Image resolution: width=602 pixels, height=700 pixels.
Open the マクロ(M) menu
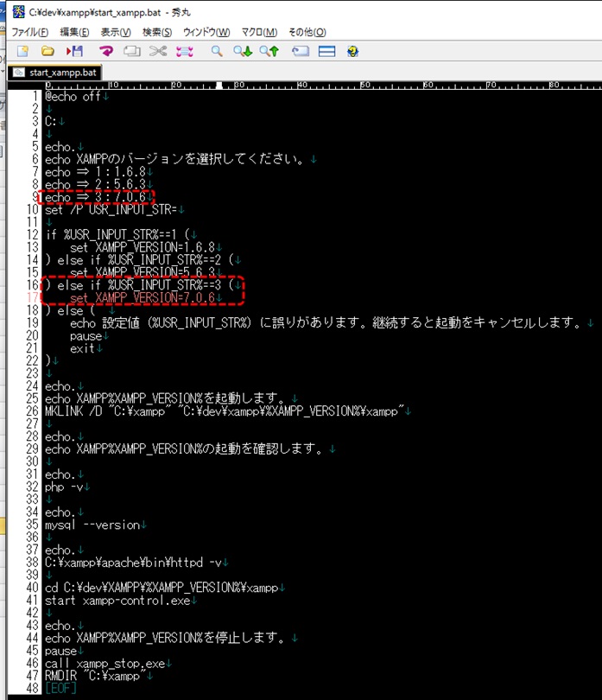pos(259,32)
